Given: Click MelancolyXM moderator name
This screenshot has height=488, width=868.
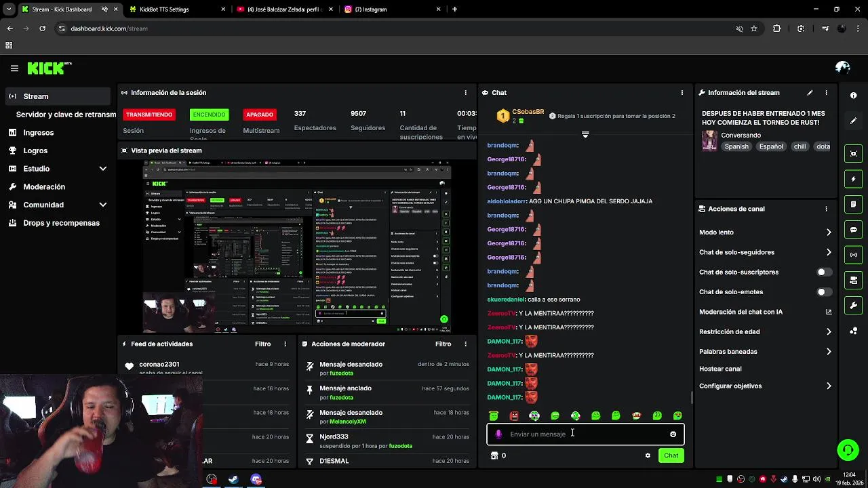Looking at the screenshot, I should click(348, 422).
